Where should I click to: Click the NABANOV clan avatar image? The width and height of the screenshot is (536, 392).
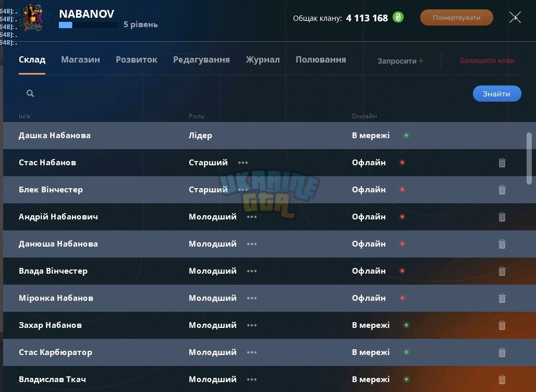point(33,18)
